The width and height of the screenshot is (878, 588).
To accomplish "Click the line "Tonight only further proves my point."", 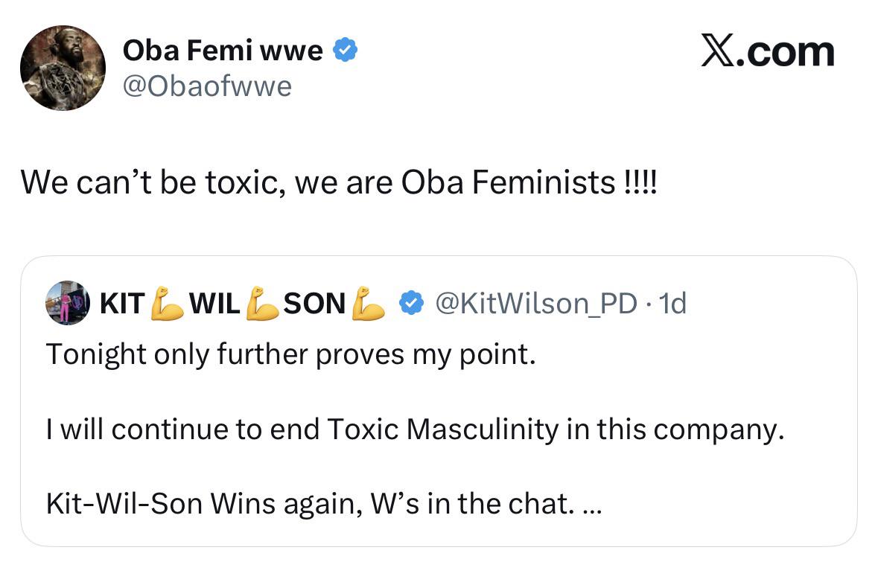I will 290,354.
